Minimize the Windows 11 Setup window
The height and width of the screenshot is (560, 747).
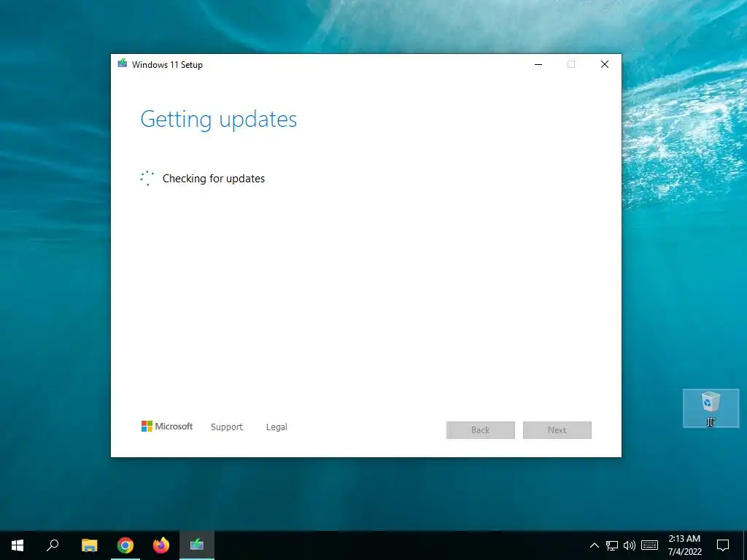point(538,64)
